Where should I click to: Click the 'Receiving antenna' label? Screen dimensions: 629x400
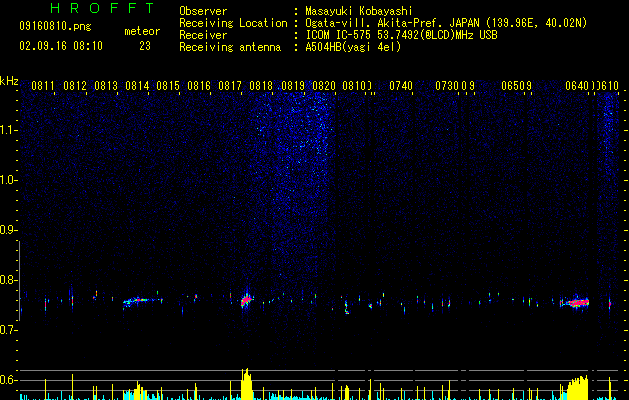tap(230, 47)
